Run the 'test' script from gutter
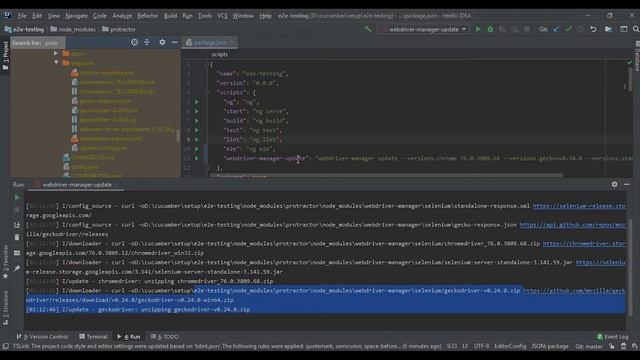Image resolution: width=640 pixels, height=360 pixels. (x=197, y=130)
